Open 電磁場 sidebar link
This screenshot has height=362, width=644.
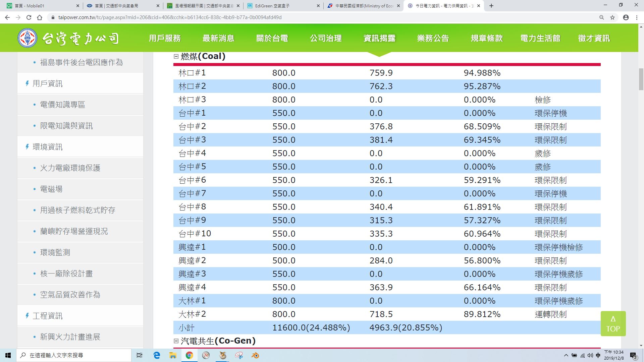pos(51,189)
